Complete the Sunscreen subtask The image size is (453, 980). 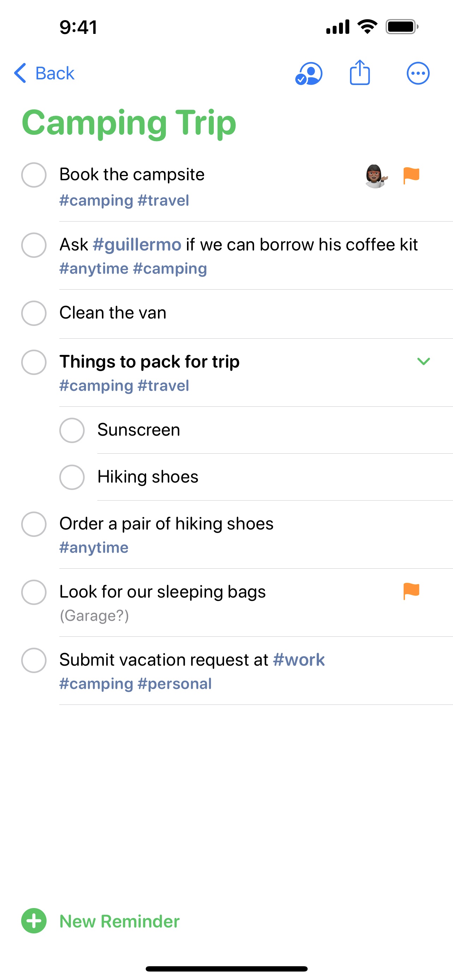[x=72, y=430]
